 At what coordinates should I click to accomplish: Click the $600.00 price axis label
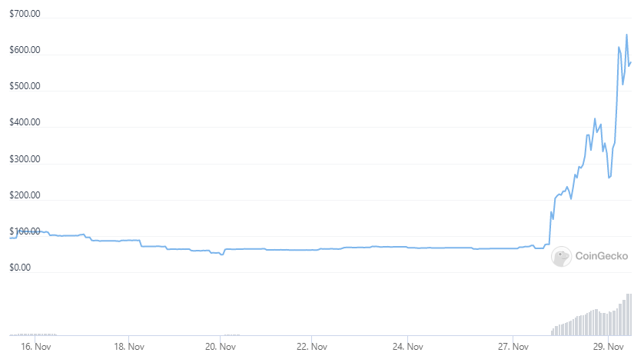[25, 50]
